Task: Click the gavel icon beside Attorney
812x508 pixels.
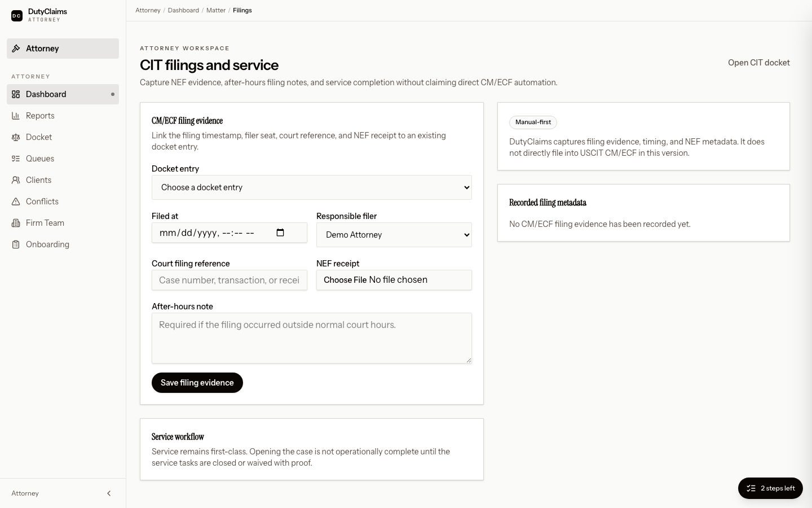Action: pos(16,49)
